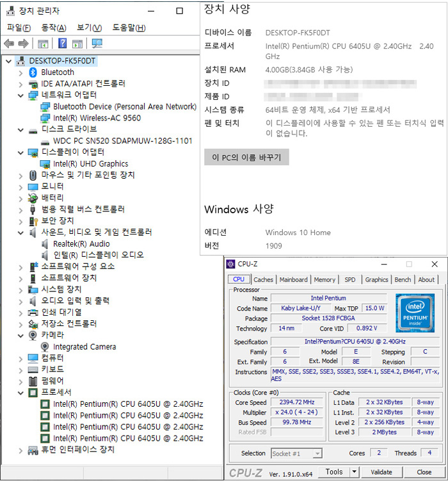The height and width of the screenshot is (483, 448).
Task: Click the 배터리 category icon
Action: (x=33, y=198)
